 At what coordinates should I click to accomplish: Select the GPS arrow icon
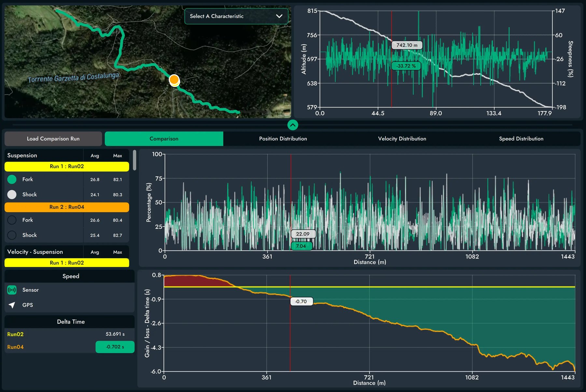[12, 305]
